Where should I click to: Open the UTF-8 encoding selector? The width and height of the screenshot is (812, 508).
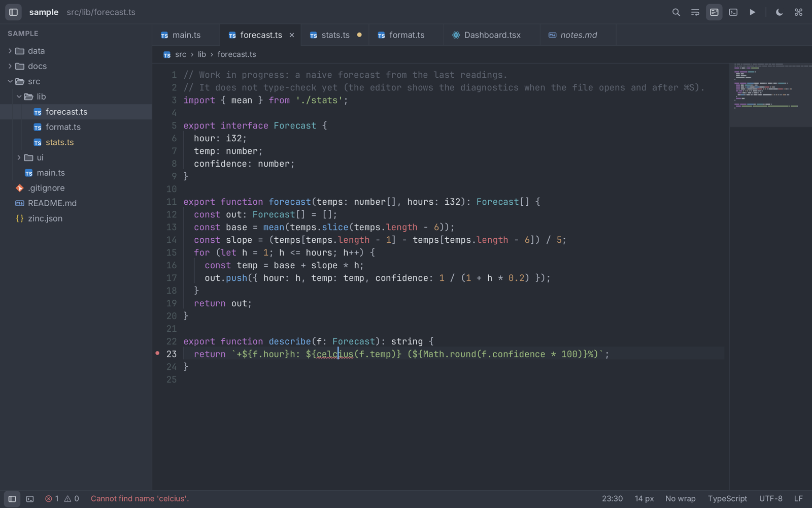coord(771,499)
